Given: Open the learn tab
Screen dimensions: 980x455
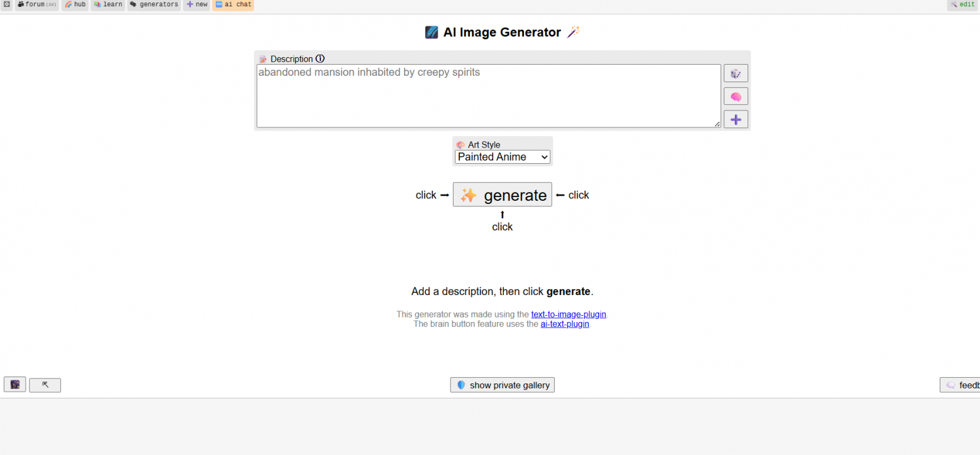Looking at the screenshot, I should [108, 4].
